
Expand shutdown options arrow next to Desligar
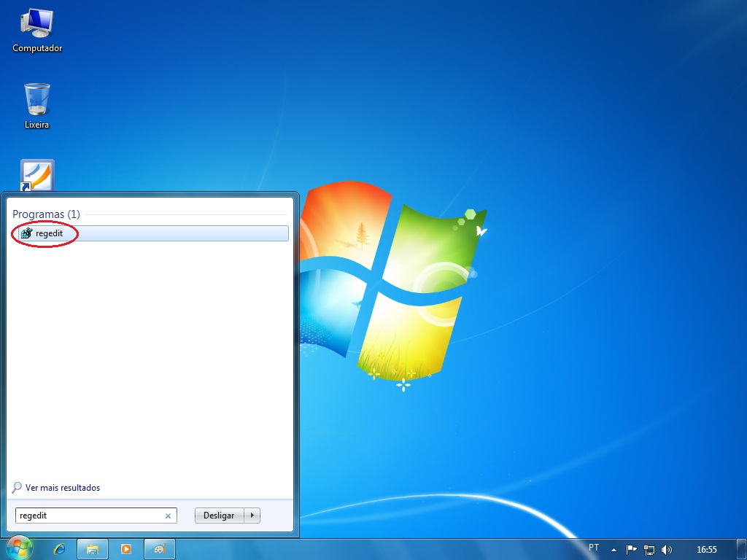tap(252, 516)
